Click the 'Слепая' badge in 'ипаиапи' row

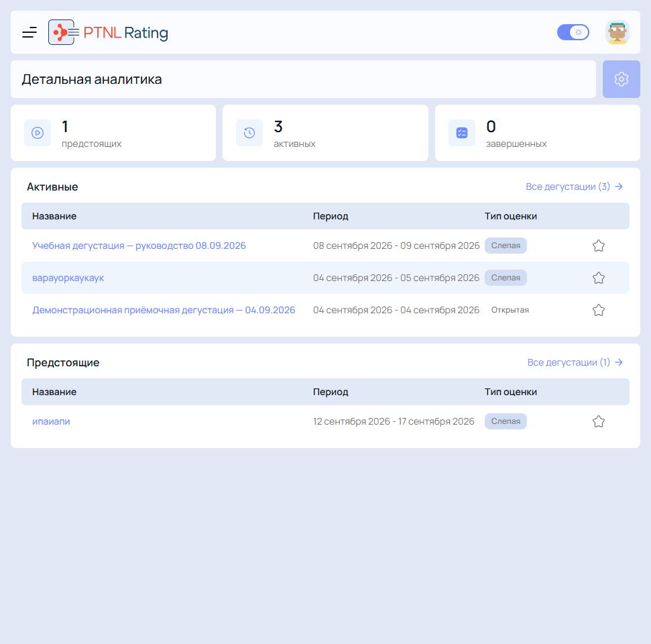click(506, 421)
